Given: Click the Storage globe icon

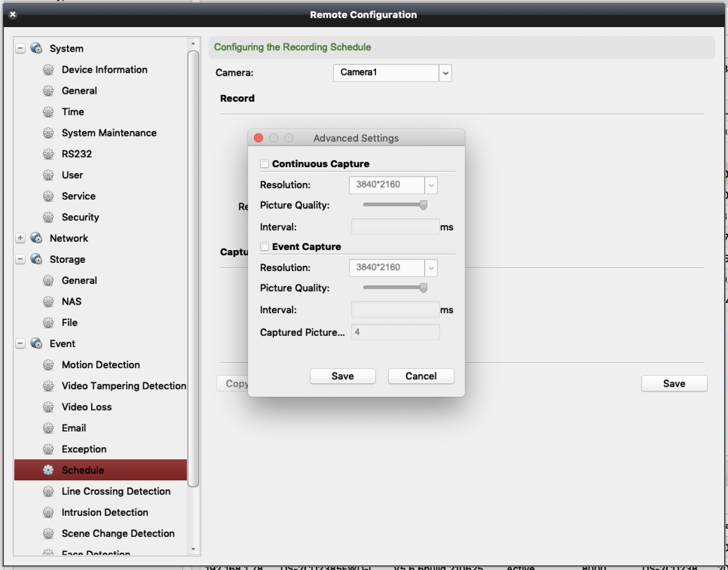Looking at the screenshot, I should coord(36,259).
